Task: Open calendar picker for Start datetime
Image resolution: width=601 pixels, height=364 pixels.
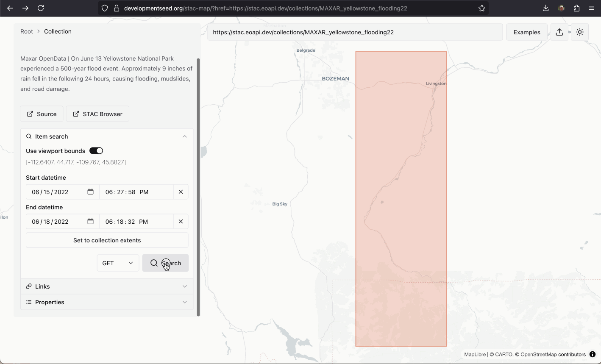Action: (90, 192)
